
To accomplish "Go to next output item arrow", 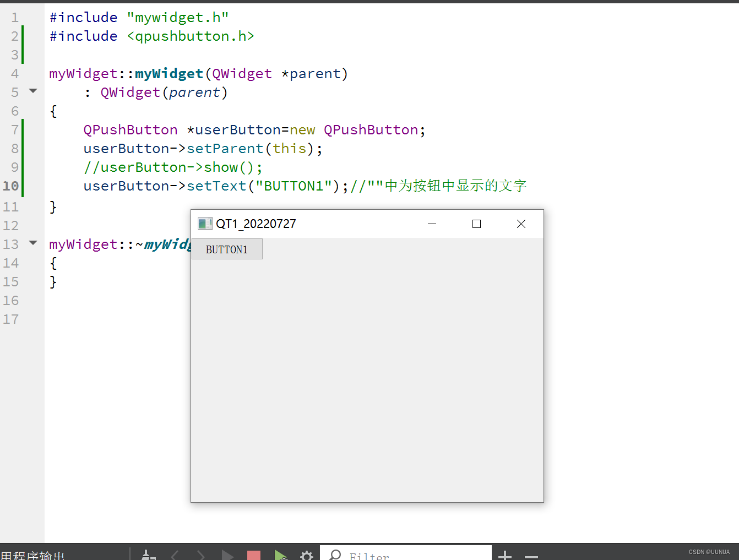I will point(200,554).
